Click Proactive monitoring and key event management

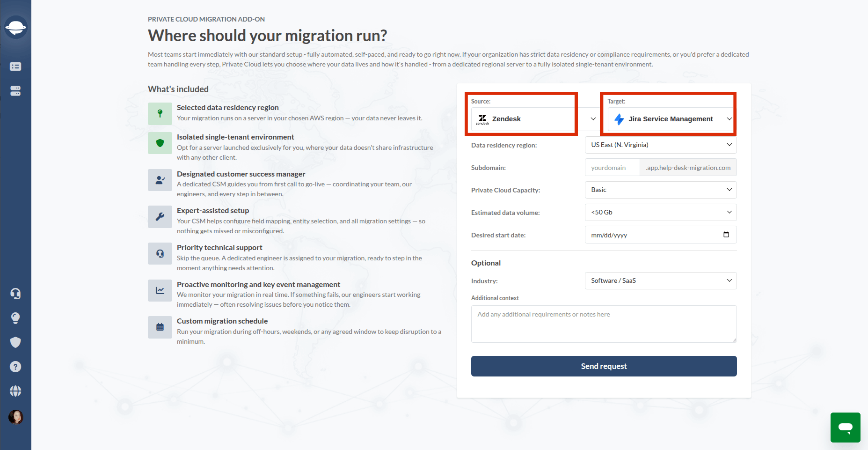[x=258, y=285]
